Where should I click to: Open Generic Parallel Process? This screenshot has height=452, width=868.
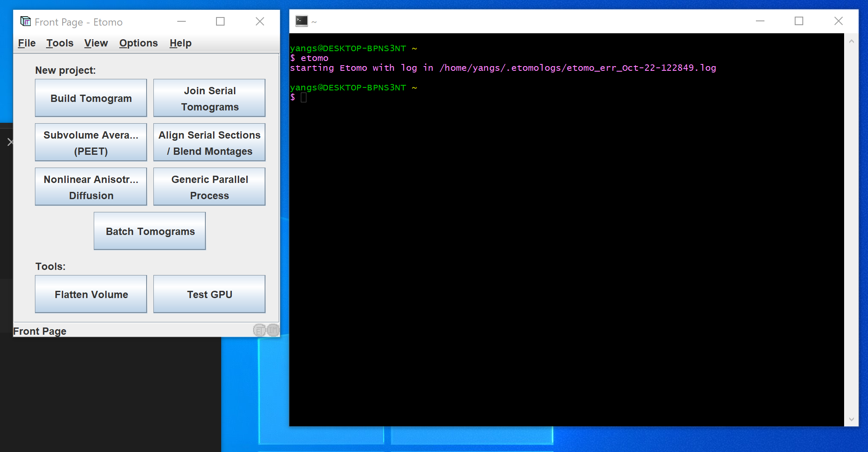[209, 187]
